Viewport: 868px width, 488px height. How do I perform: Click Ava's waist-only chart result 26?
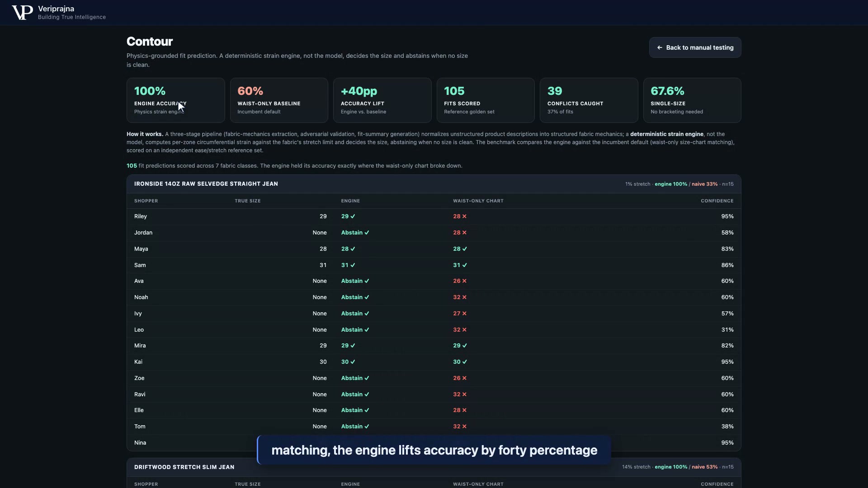point(460,281)
